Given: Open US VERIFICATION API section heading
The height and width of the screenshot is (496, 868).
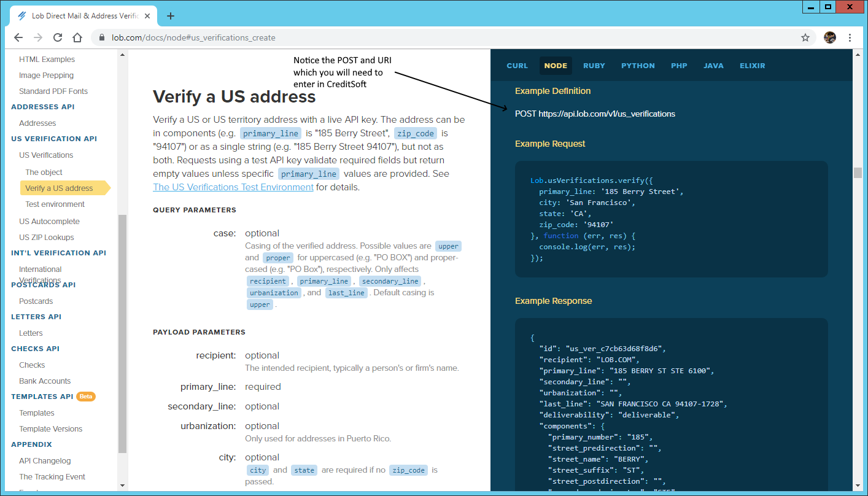Looking at the screenshot, I should (54, 139).
